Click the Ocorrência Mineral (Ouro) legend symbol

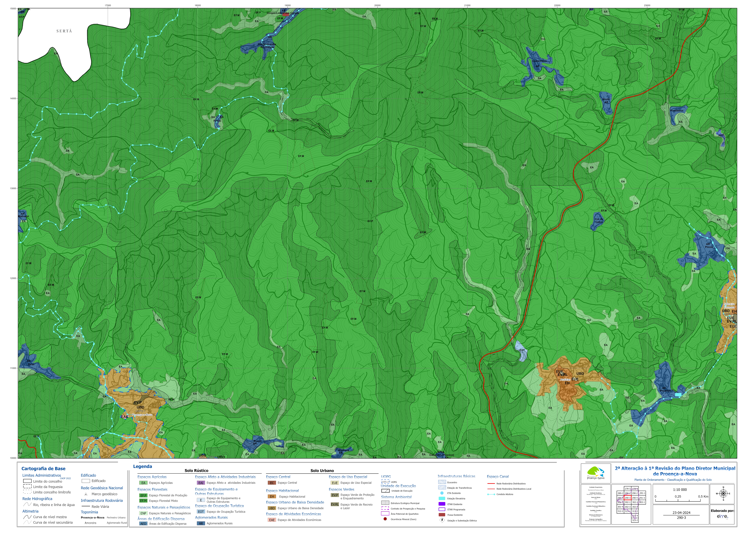(385, 519)
